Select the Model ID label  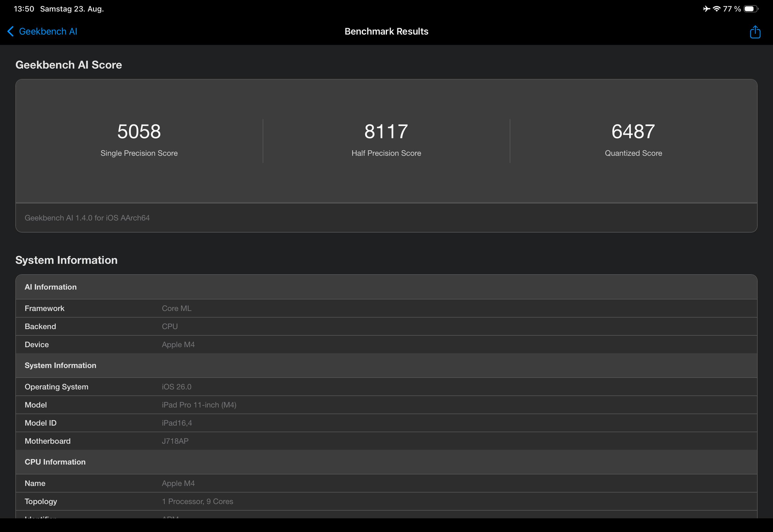(x=41, y=423)
